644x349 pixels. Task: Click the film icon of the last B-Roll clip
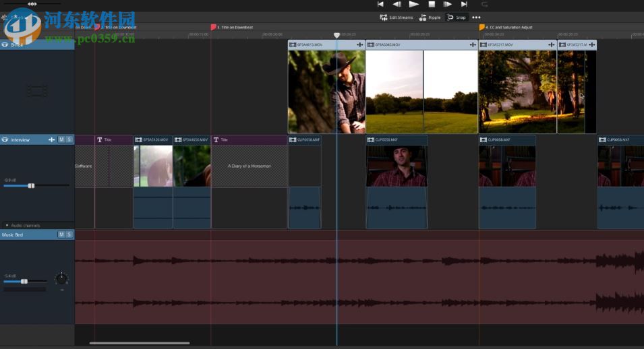(x=562, y=44)
